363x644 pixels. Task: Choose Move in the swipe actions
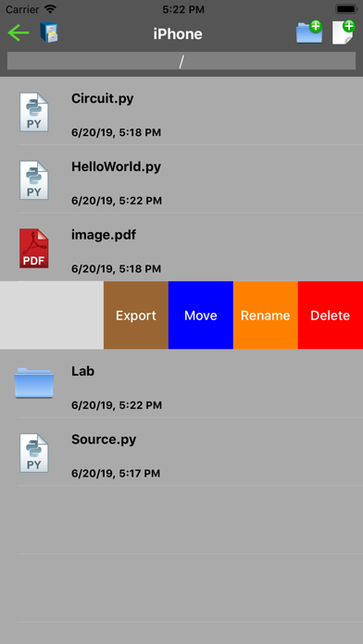tap(201, 316)
